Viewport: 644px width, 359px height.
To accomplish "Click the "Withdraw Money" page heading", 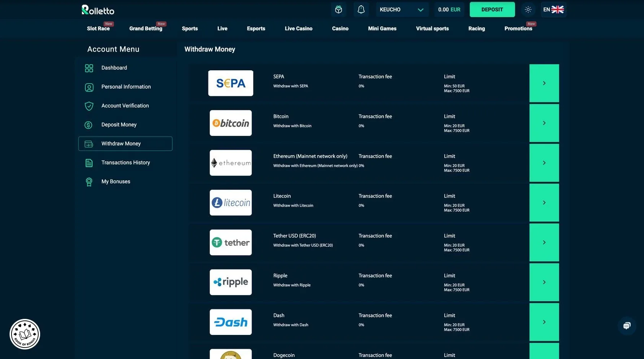I will [x=210, y=49].
